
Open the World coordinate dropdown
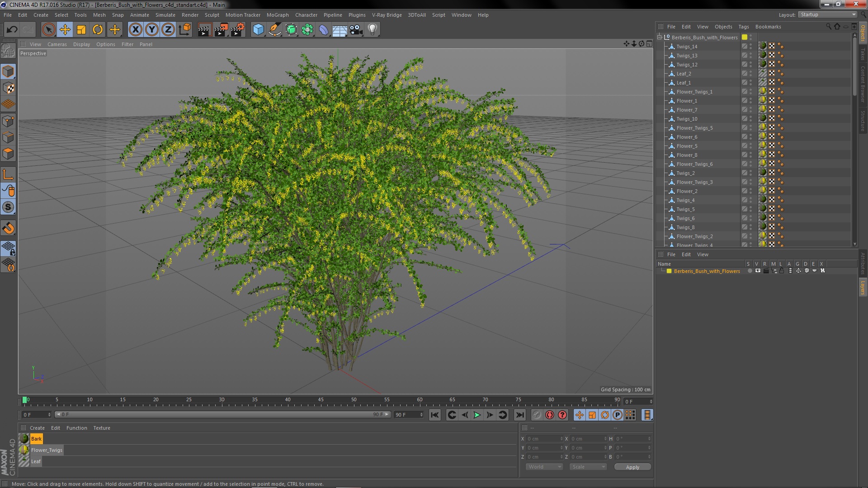coord(544,467)
